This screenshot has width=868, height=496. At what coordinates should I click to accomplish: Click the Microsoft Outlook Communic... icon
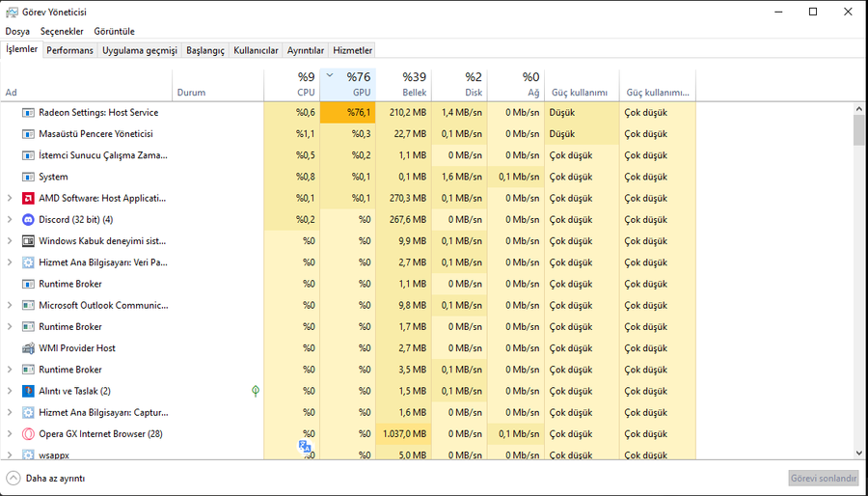[28, 306]
